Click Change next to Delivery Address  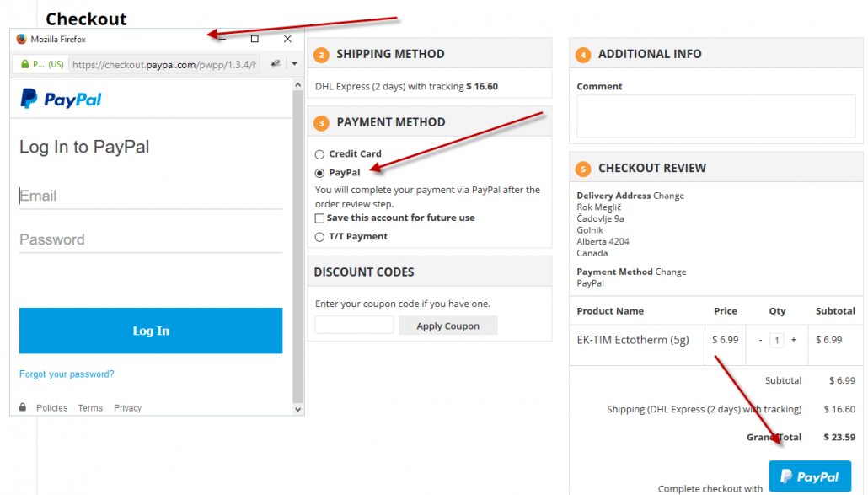(669, 196)
